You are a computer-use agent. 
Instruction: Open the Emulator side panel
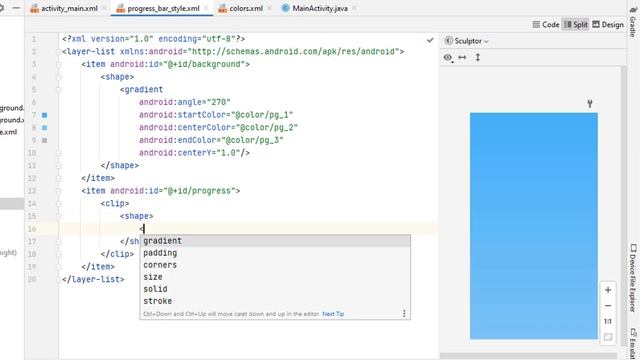click(x=633, y=344)
